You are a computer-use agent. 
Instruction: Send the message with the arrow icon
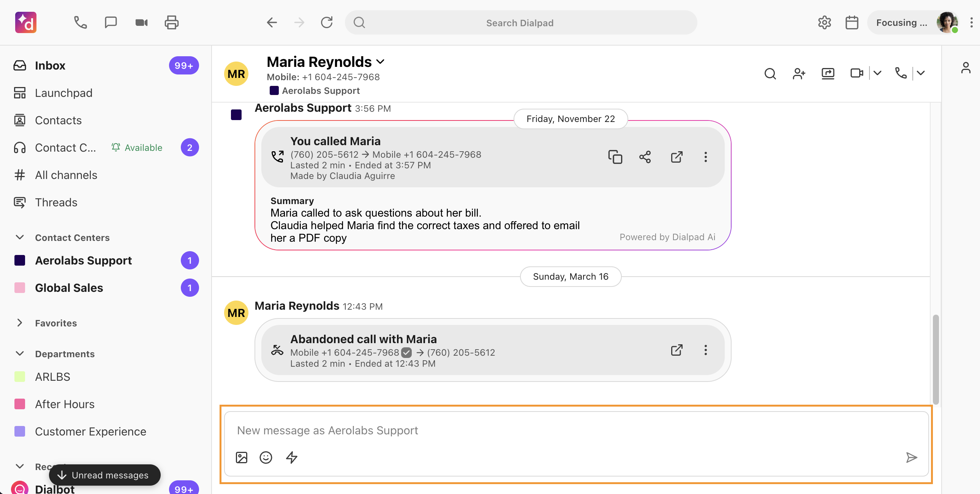[912, 457]
